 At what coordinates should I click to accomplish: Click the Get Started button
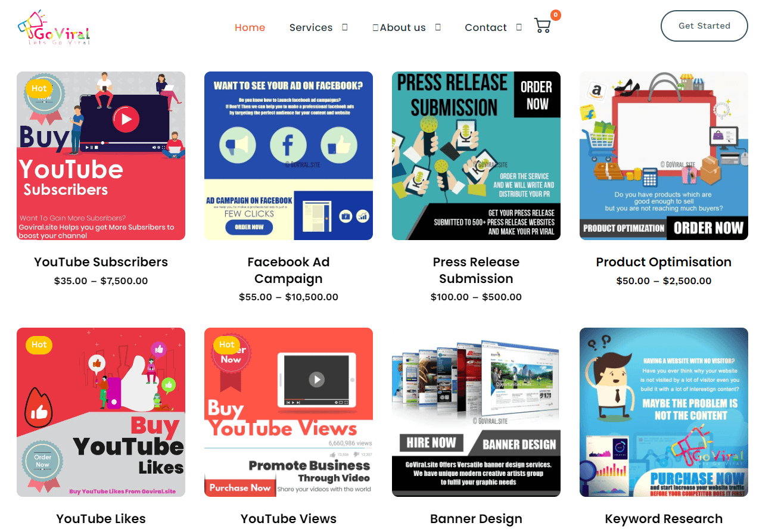(704, 26)
